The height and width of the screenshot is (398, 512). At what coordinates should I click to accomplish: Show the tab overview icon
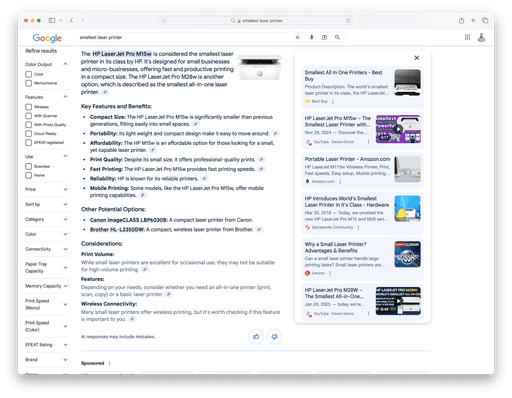coord(485,20)
